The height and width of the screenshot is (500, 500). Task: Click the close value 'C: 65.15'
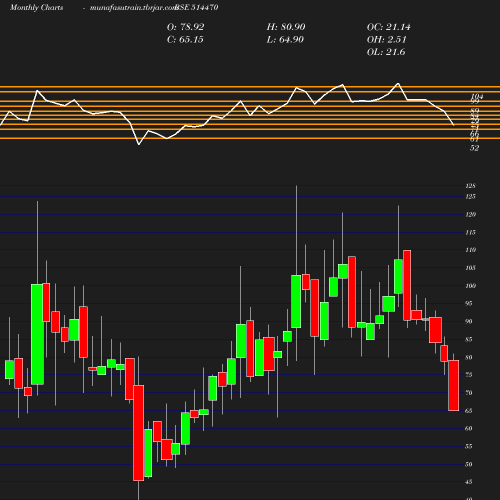(x=185, y=40)
